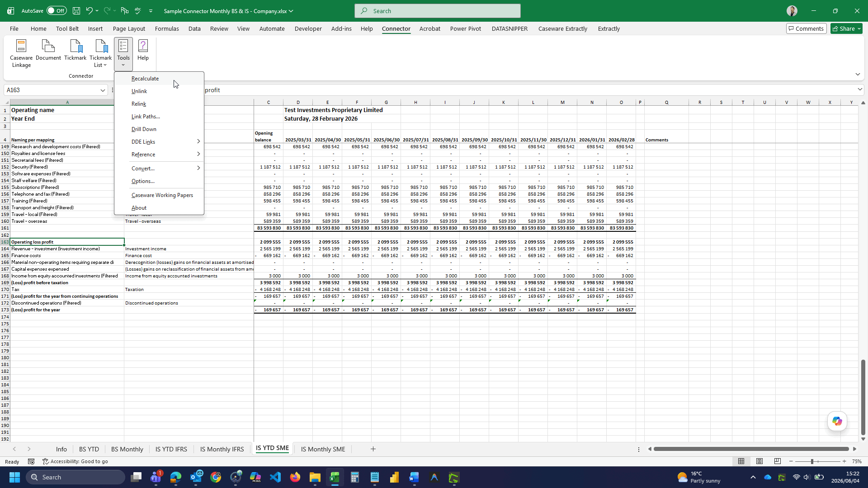Open the DATASNIPPER ribbon tab
Image resolution: width=868 pixels, height=488 pixels.
(509, 28)
